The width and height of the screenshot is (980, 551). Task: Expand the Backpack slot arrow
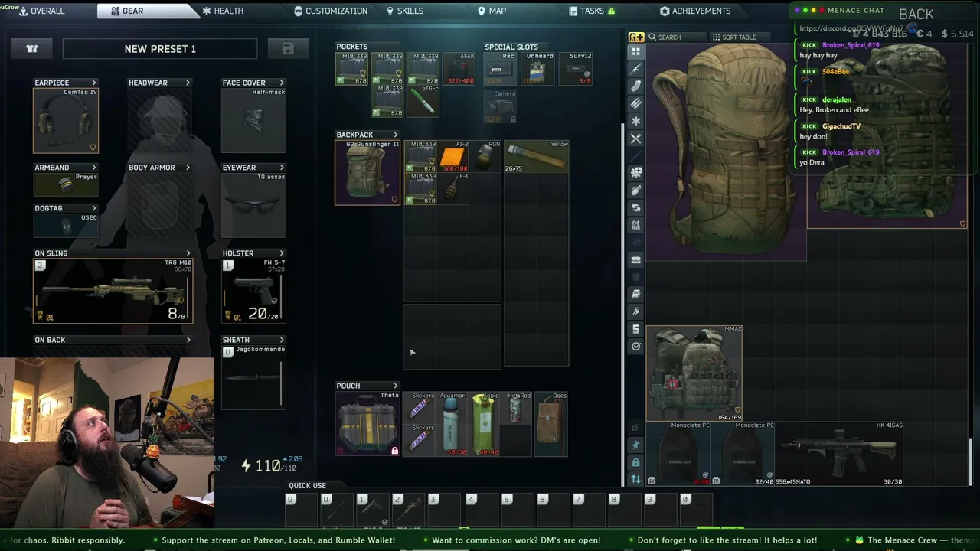click(395, 135)
